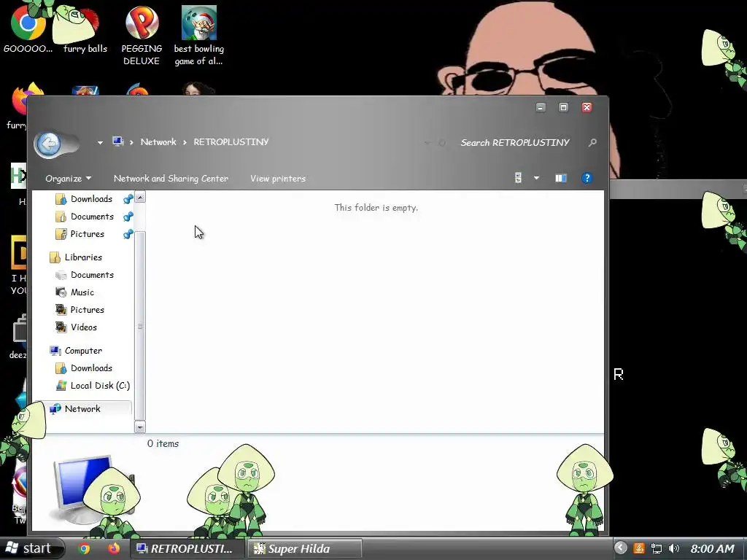This screenshot has height=560, width=747.
Task: Open GOOOOO... Chrome desktop shortcut
Action: [28, 28]
